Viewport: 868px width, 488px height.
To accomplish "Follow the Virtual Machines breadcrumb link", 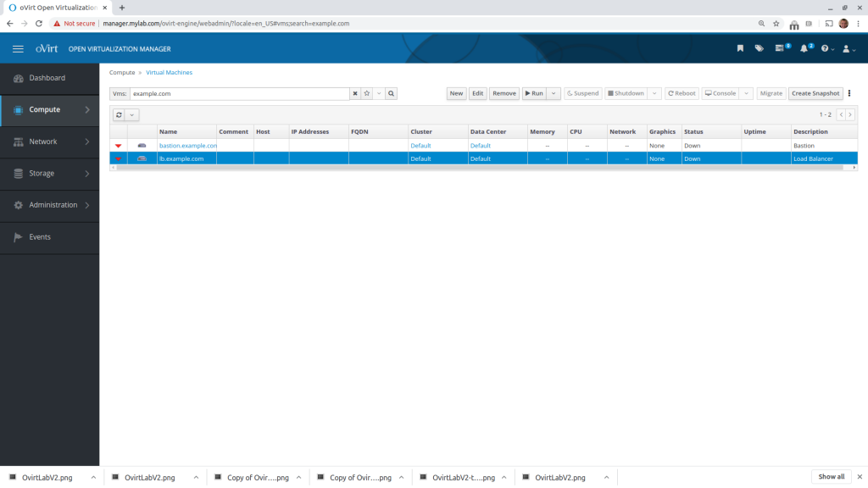I will pos(169,73).
